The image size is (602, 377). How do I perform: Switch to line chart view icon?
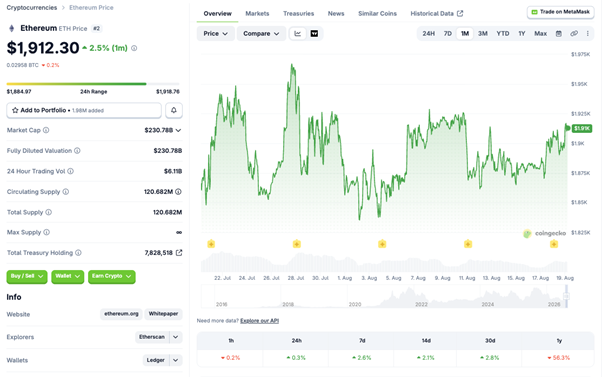[x=298, y=34]
